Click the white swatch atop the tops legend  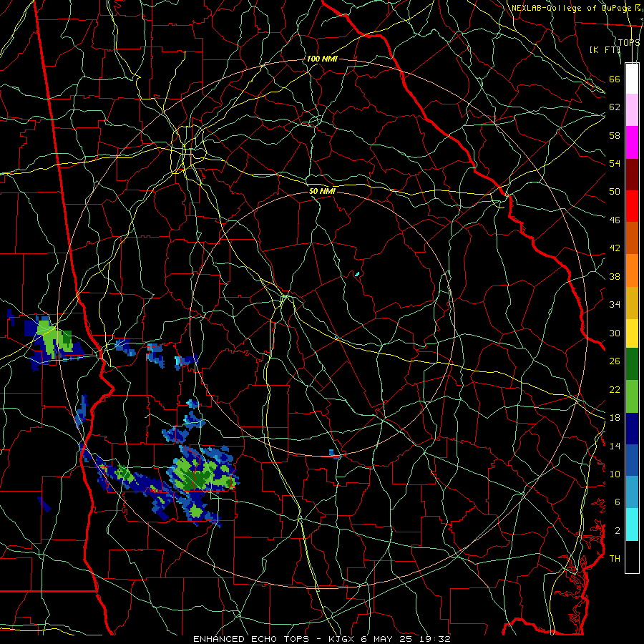point(632,79)
